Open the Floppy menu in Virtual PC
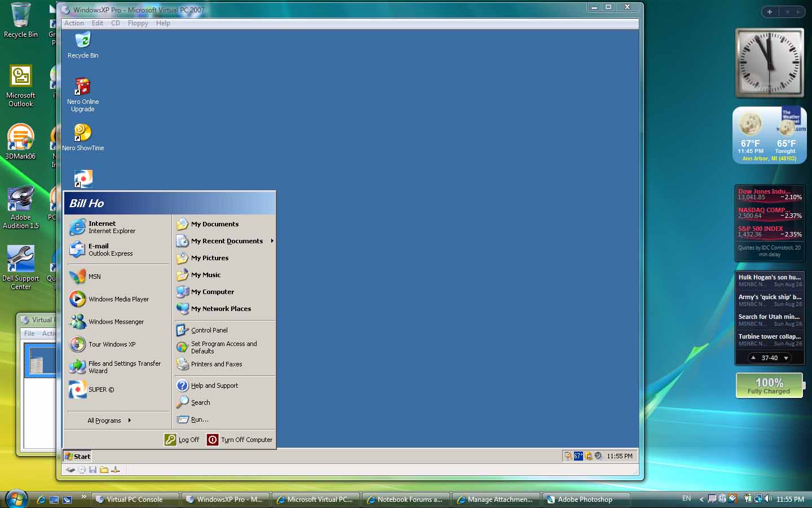Viewport: 812px width, 508px height. click(x=138, y=23)
